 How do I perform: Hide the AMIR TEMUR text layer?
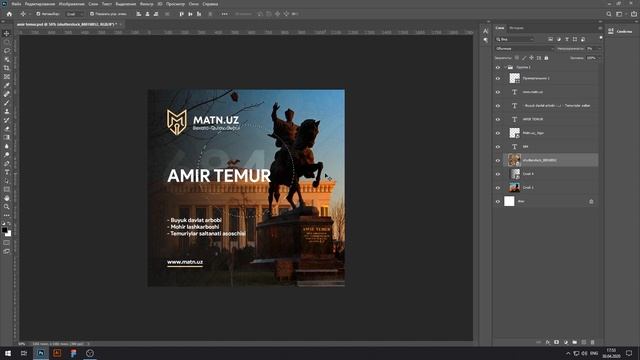[x=498, y=120]
